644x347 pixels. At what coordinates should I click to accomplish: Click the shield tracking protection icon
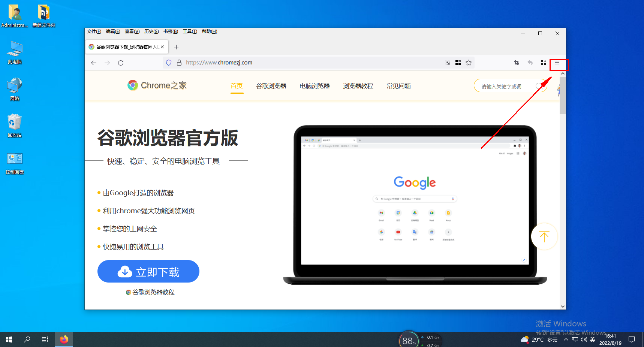[x=169, y=63]
